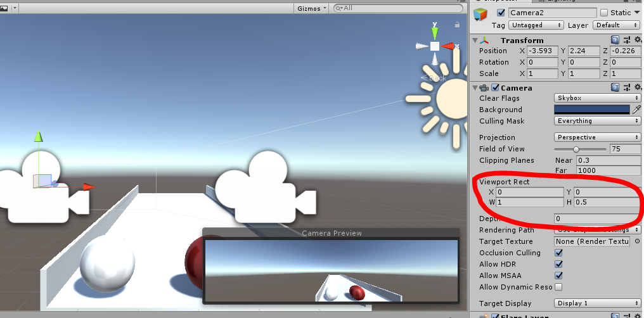Toggle the Camera2 active checkbox
Image resolution: width=644 pixels, height=318 pixels.
click(501, 13)
